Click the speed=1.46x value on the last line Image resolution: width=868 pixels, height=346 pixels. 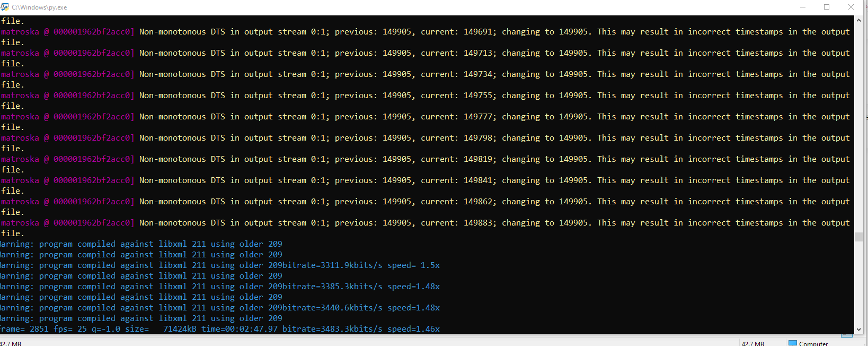pos(413,329)
